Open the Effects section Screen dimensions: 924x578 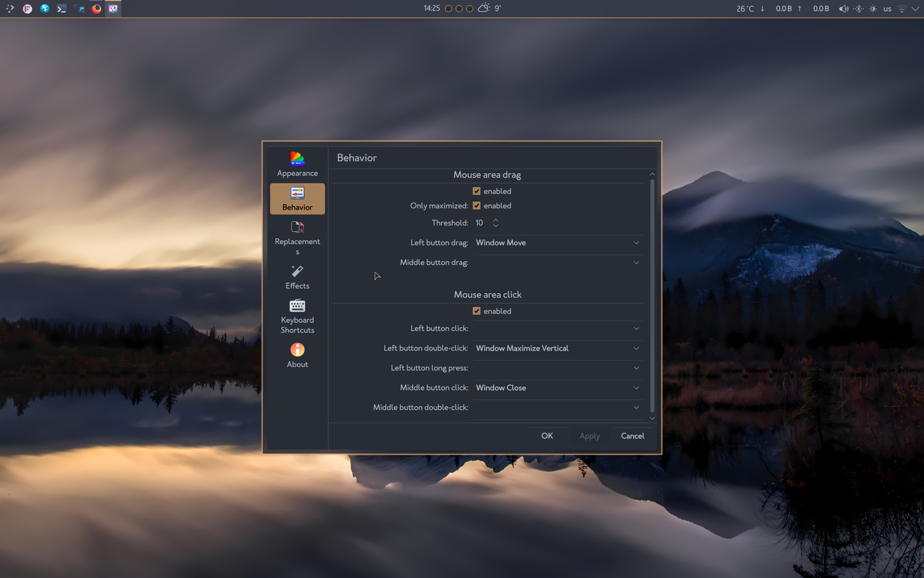coord(297,277)
